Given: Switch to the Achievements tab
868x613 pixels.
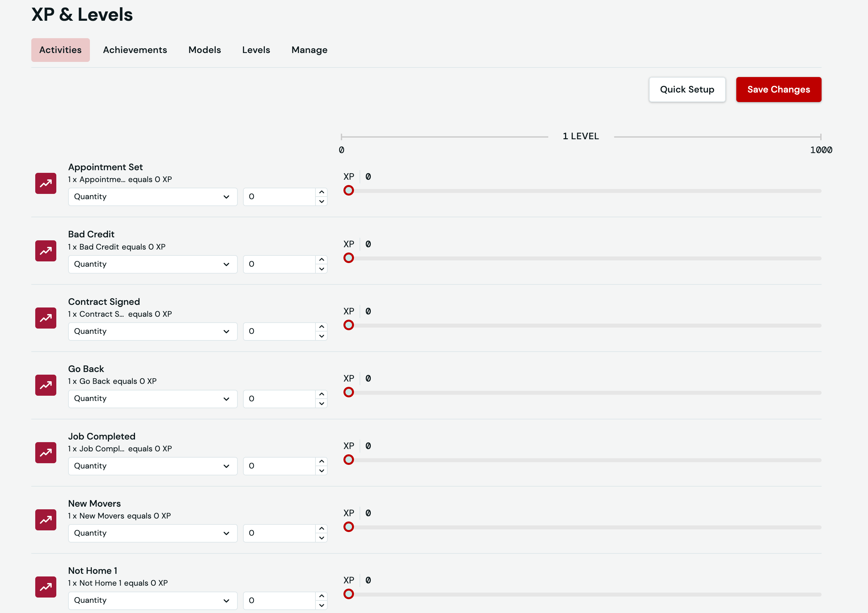Looking at the screenshot, I should coord(135,50).
